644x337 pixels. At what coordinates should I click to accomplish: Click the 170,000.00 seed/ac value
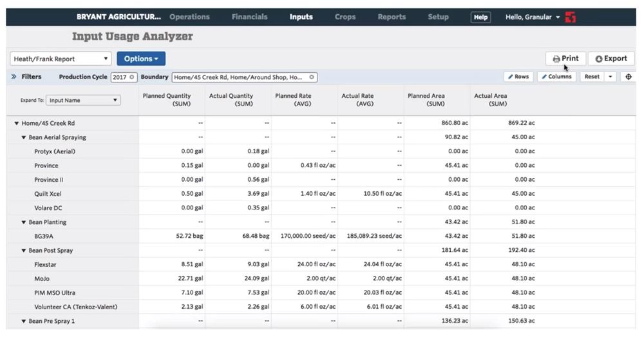click(x=308, y=236)
